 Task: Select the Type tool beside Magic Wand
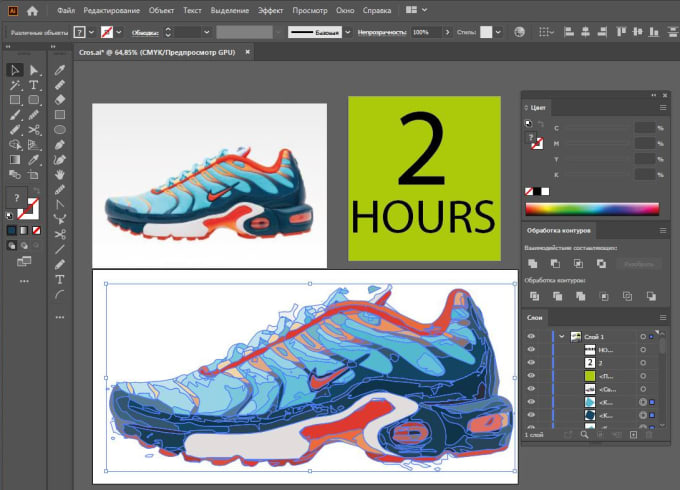(34, 85)
